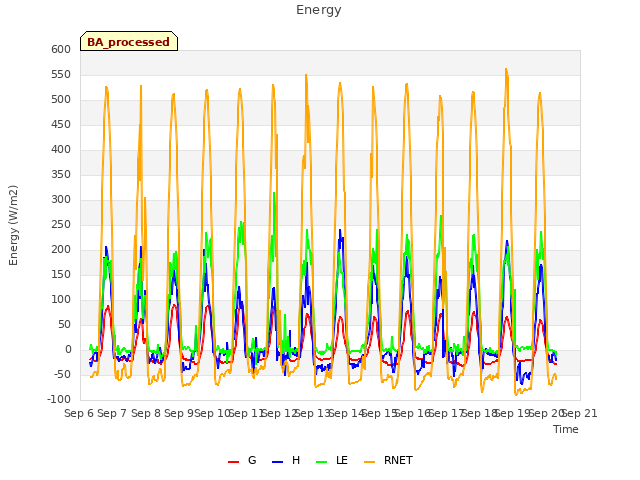Click the green LE legend color marker
Screen dimensions: 640x480
tap(322, 462)
